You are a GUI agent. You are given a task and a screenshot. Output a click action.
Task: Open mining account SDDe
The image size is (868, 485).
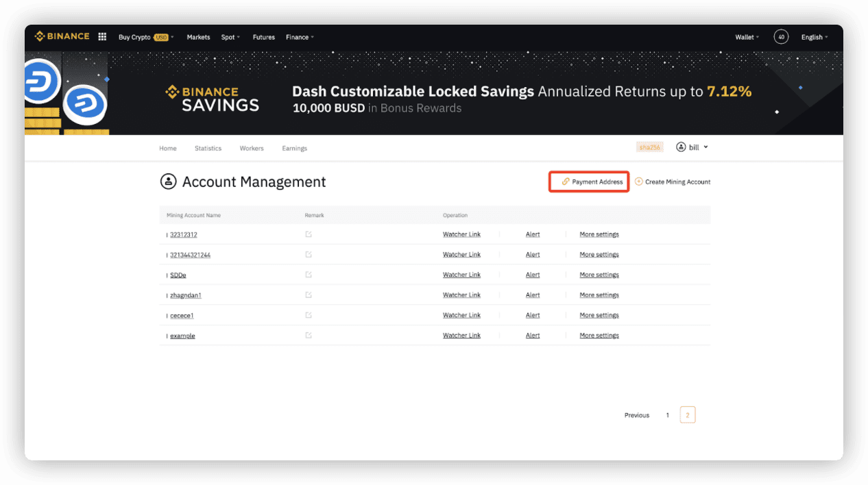pos(178,275)
